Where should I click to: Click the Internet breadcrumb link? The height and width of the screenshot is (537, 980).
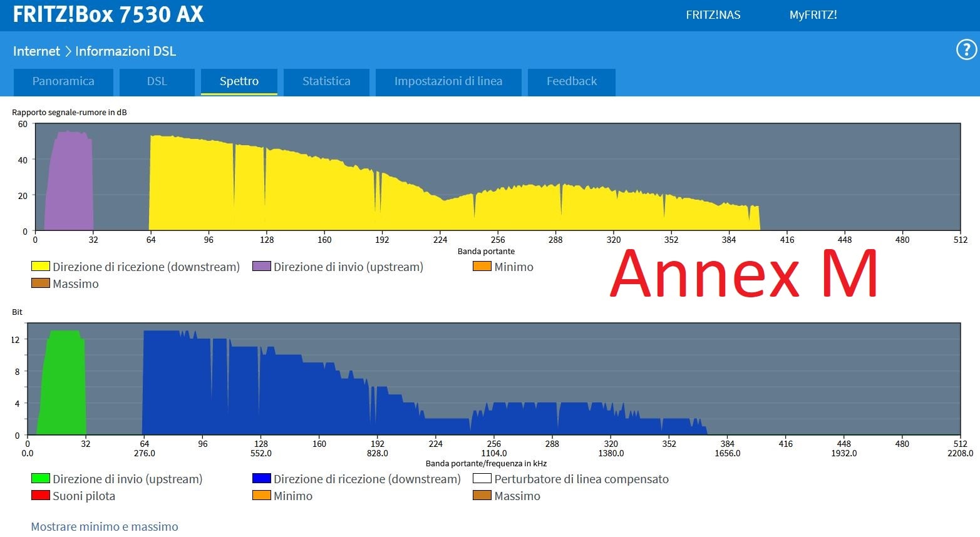[36, 51]
